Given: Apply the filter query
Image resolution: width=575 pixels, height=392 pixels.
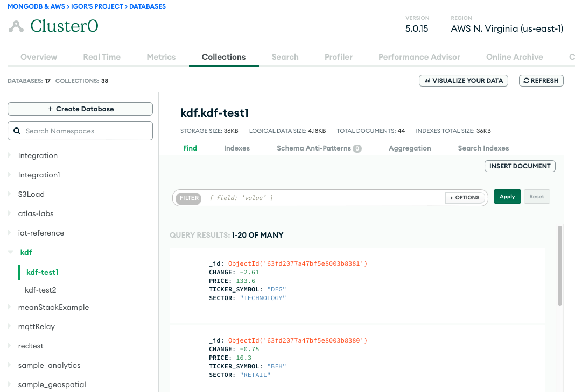Looking at the screenshot, I should [507, 197].
